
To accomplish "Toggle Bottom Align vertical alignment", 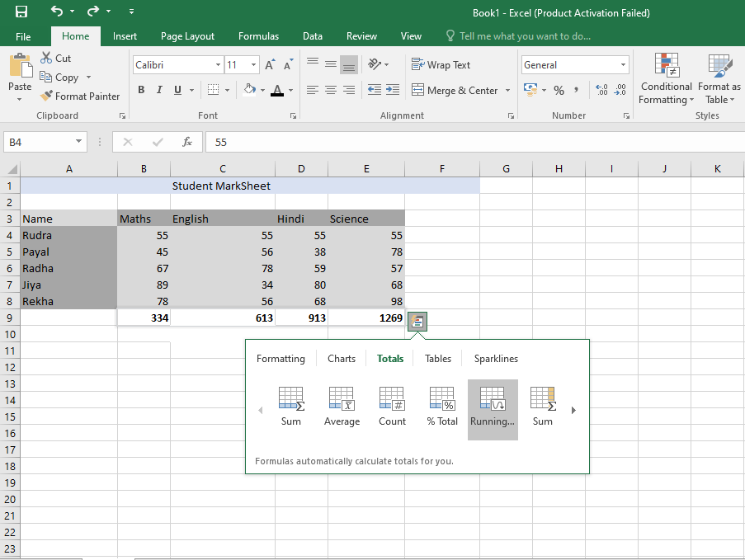I will pos(349,65).
